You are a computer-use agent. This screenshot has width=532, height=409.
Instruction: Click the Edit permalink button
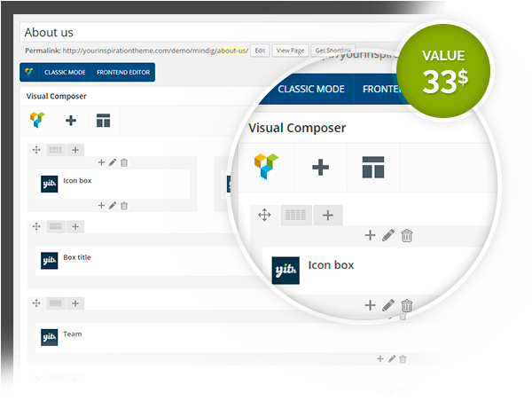260,51
